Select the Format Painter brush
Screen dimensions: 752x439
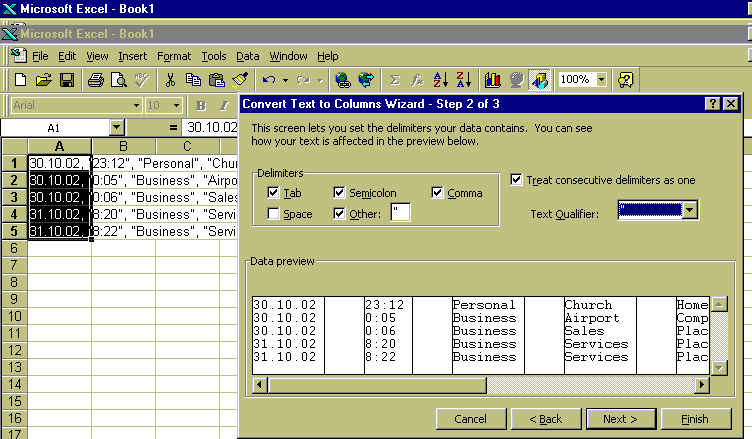click(240, 80)
